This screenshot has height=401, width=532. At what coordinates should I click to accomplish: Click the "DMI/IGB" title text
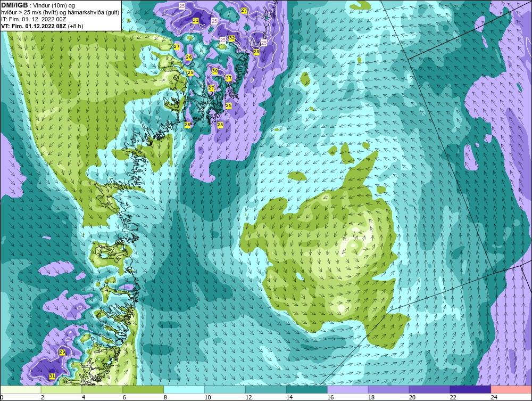(14, 5)
